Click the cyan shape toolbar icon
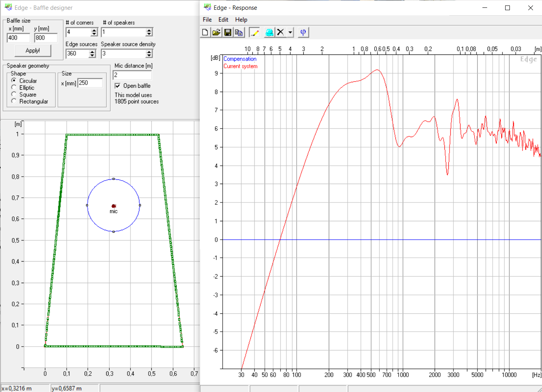The width and height of the screenshot is (542, 392). click(269, 33)
